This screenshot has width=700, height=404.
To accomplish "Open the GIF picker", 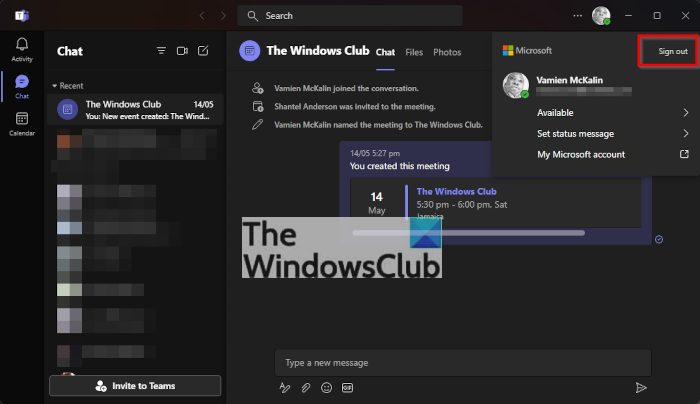I will point(347,387).
